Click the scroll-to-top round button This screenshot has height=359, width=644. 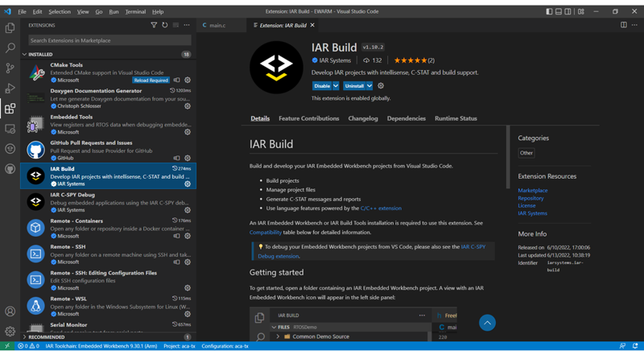487,323
